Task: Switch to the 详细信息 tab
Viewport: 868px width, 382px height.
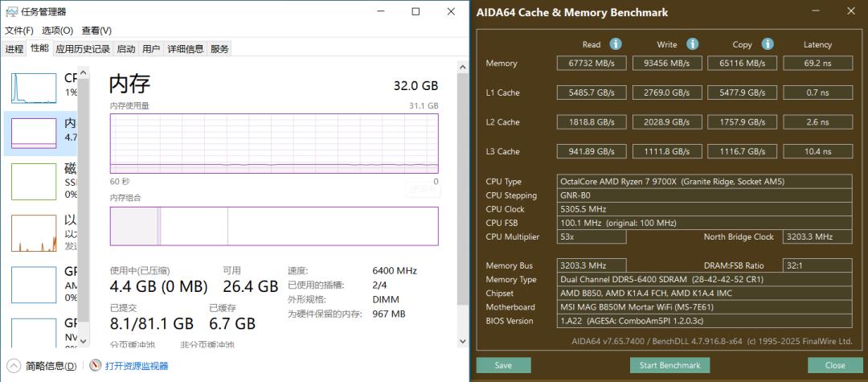Action: [185, 49]
